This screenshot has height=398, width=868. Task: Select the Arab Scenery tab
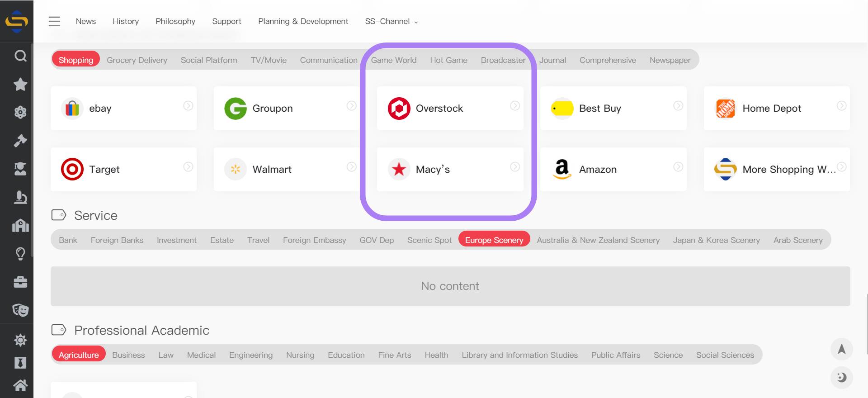coord(798,240)
